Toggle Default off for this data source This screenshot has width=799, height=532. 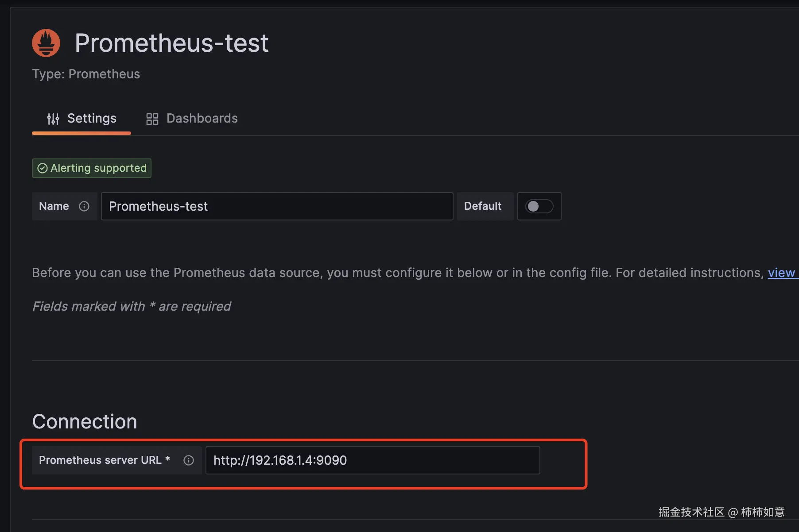pos(539,206)
